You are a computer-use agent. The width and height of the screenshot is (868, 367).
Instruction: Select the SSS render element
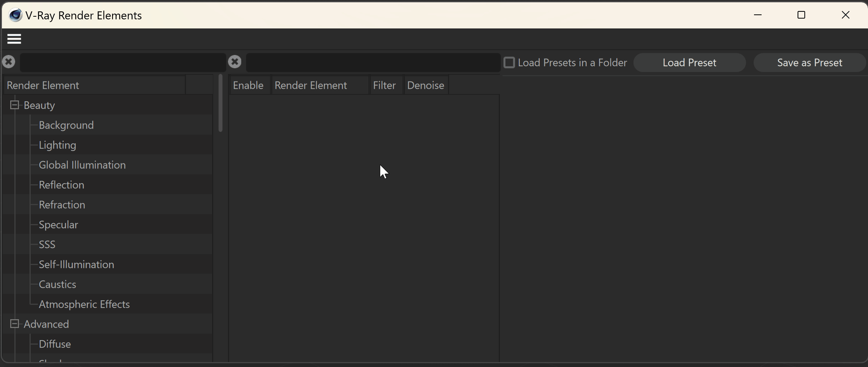(47, 245)
